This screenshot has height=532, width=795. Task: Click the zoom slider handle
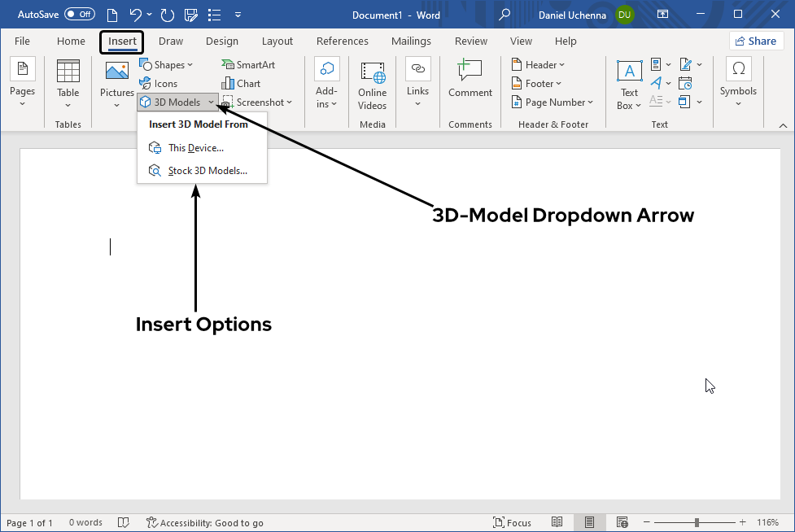click(697, 522)
